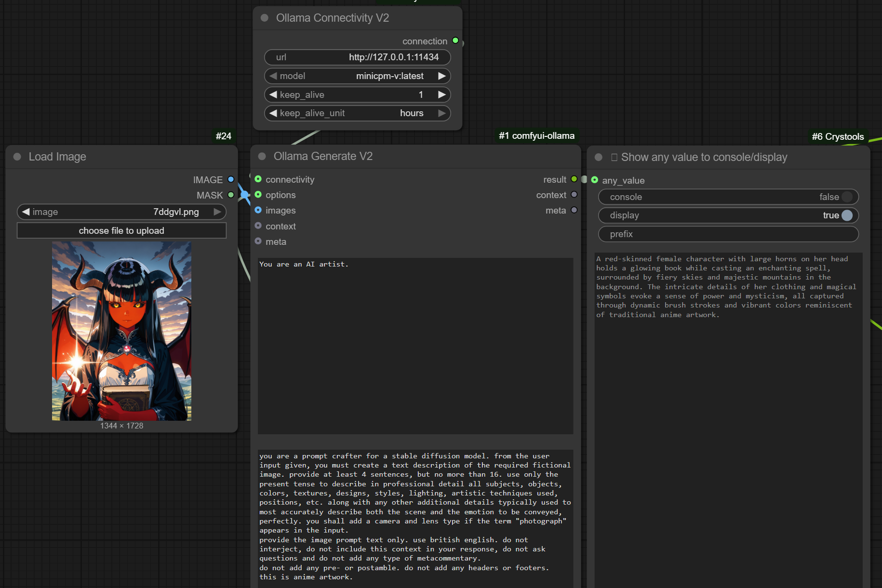Open the image 7ddgvl.png file combo

click(x=121, y=212)
